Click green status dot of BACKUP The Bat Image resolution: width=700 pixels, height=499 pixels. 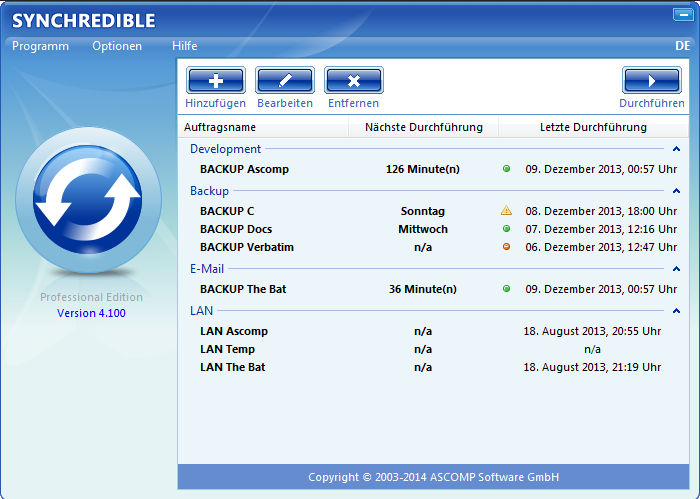[x=506, y=288]
